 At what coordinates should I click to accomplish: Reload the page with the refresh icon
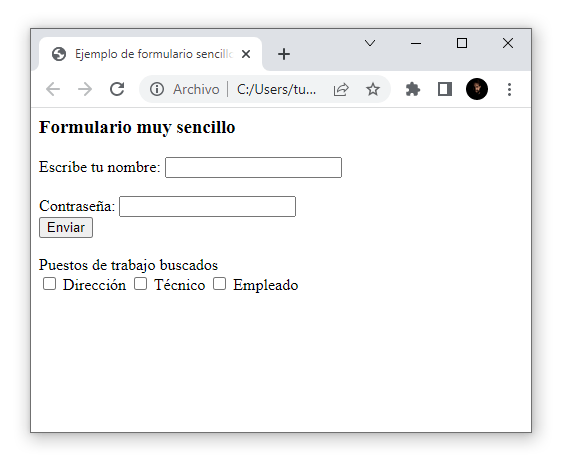(117, 89)
